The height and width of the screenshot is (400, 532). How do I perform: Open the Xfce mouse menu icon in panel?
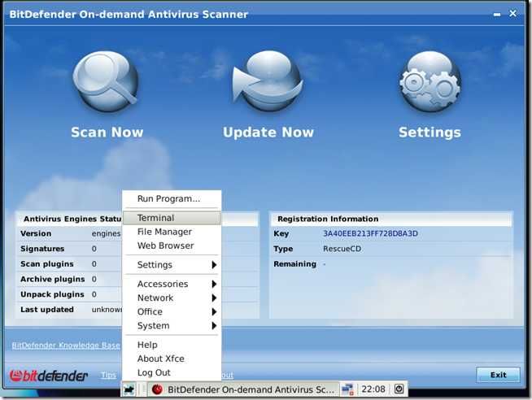pos(129,389)
